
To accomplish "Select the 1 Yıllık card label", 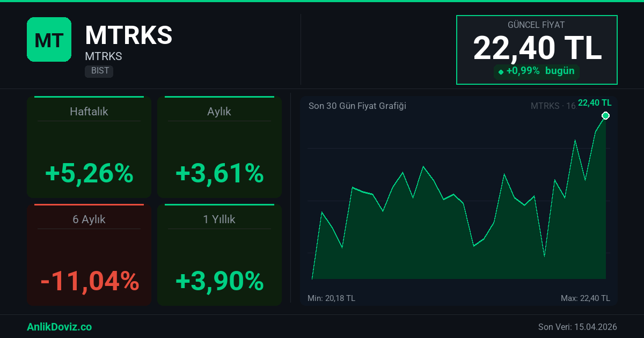I will click(219, 219).
